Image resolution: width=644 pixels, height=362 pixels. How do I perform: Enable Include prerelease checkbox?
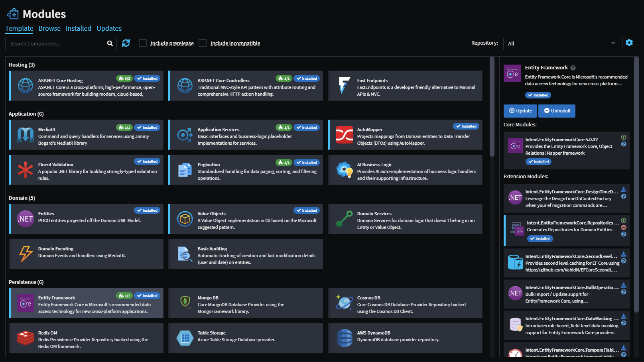[143, 43]
